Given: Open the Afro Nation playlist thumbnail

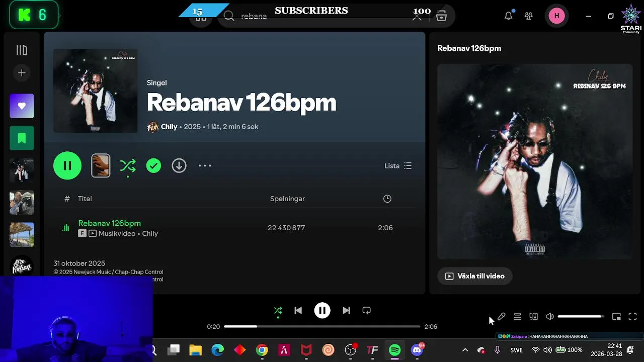Looking at the screenshot, I should [22, 266].
